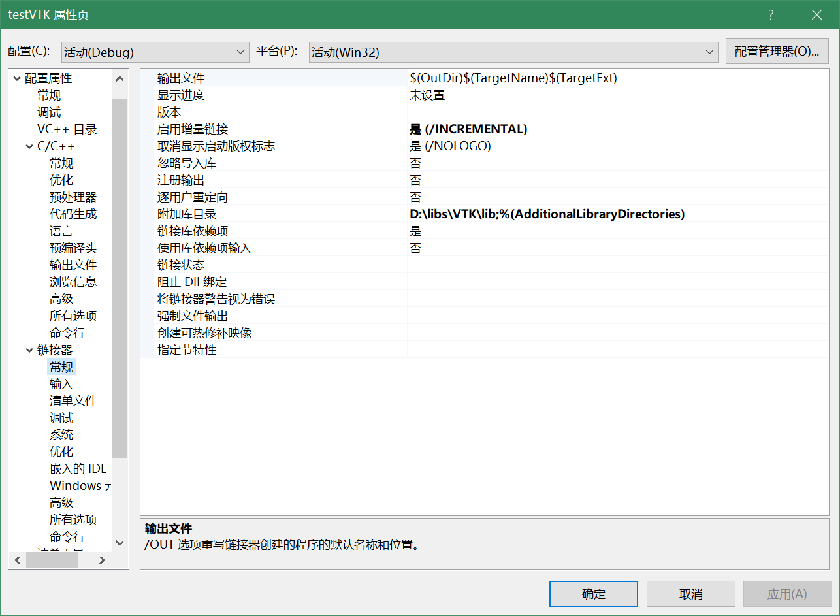840x616 pixels.
Task: Click the help question mark icon
Action: [771, 15]
